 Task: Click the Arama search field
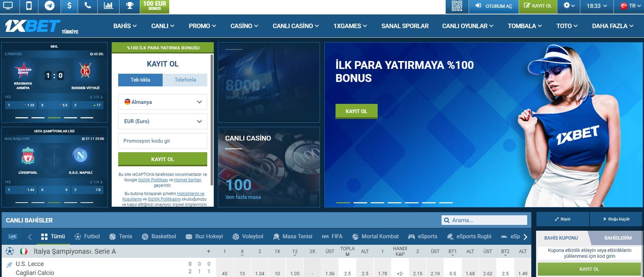point(484,220)
